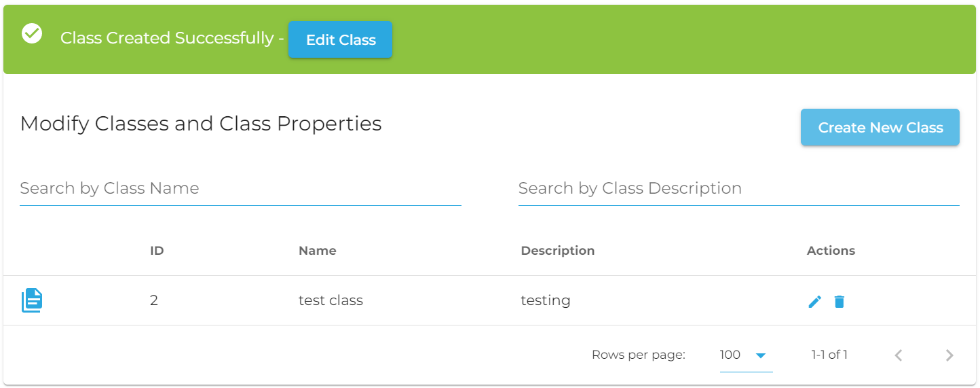Screen dimensions: 980x388
Task: Sort by the ID column header
Action: tap(157, 251)
